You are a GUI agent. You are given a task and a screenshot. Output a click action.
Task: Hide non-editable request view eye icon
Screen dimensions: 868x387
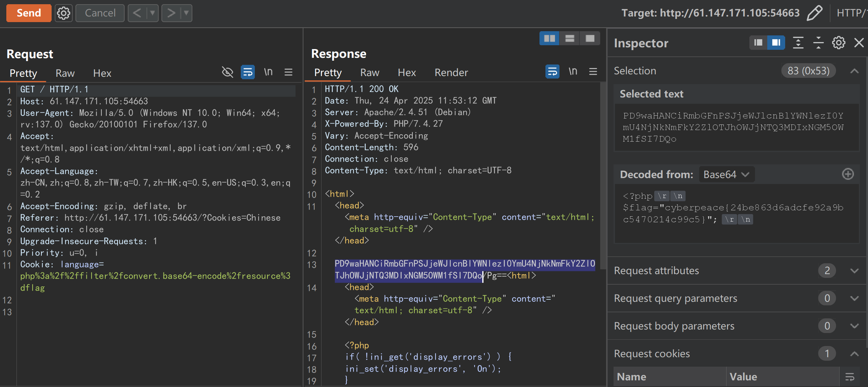(x=227, y=72)
